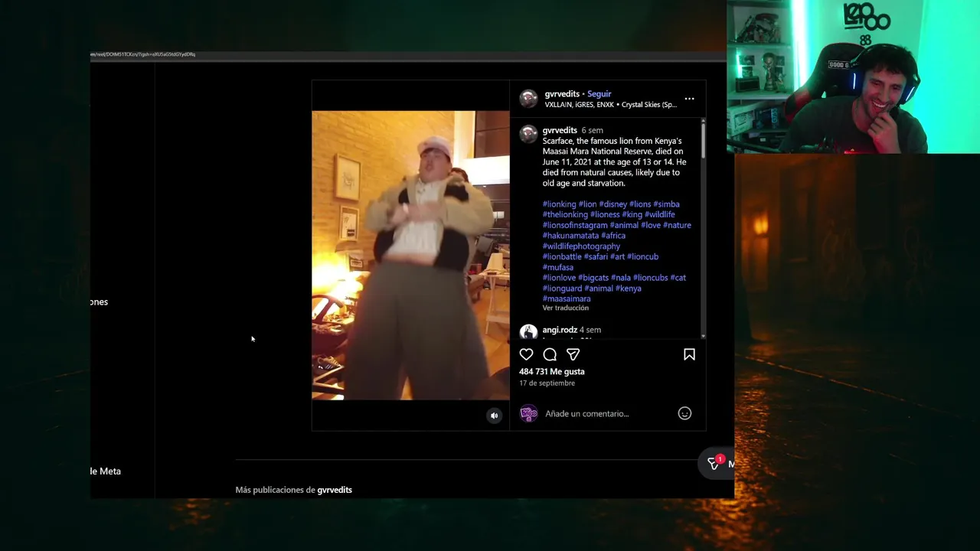Open the #africa hashtag

point(613,236)
